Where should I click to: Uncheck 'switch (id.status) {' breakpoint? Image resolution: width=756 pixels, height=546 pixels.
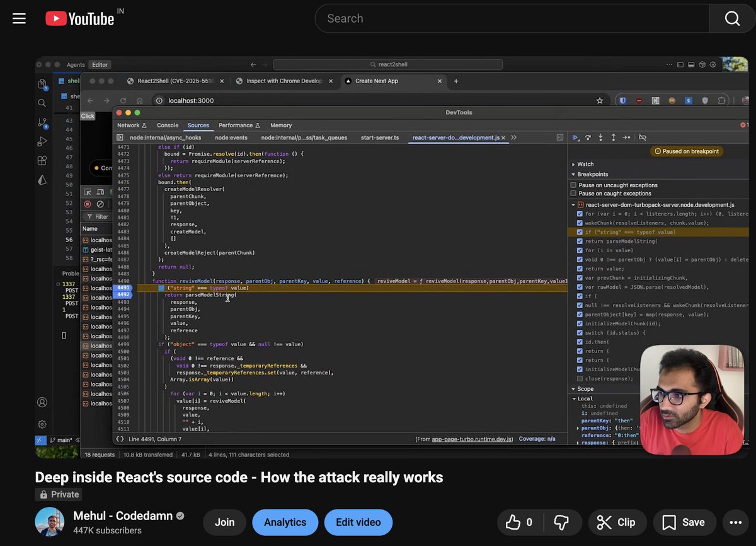click(x=580, y=332)
